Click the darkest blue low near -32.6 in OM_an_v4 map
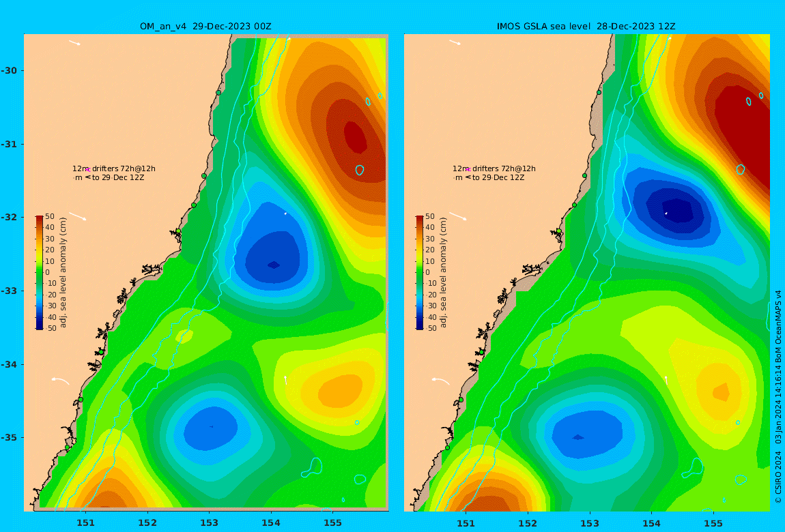The width and height of the screenshot is (785, 532). pos(273,265)
